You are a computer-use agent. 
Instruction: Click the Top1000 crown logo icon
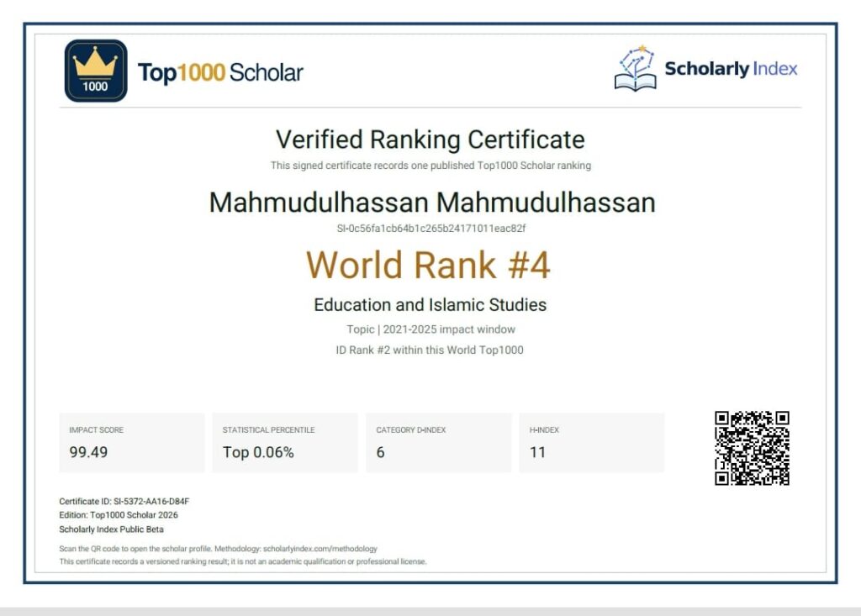point(96,71)
